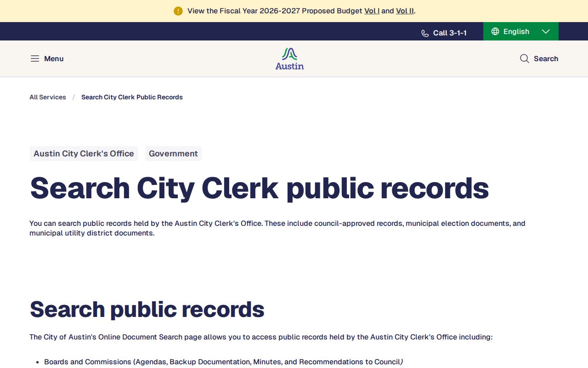The width and height of the screenshot is (588, 368).
Task: Click the sentence about the Online Document Search page
Action: pyautogui.click(x=261, y=337)
